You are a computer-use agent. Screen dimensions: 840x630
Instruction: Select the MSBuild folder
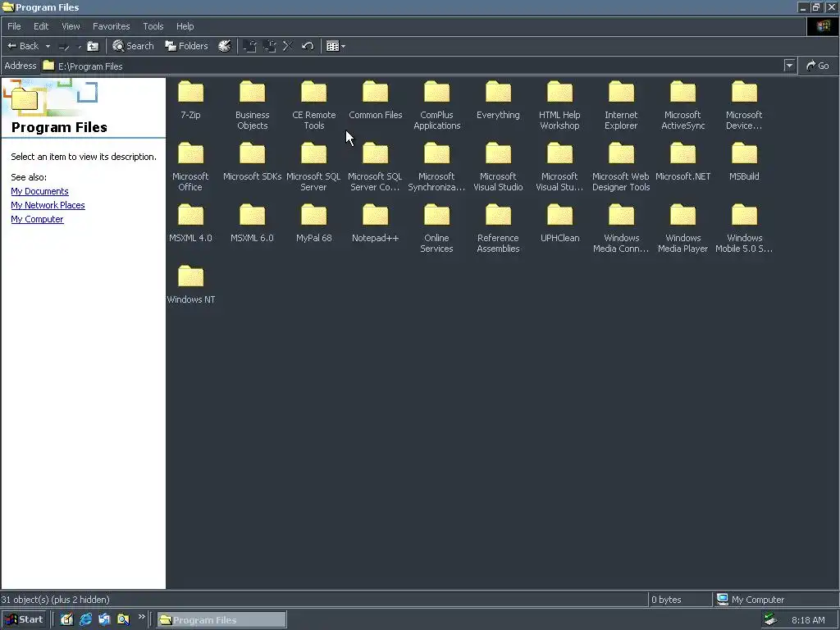point(745,162)
